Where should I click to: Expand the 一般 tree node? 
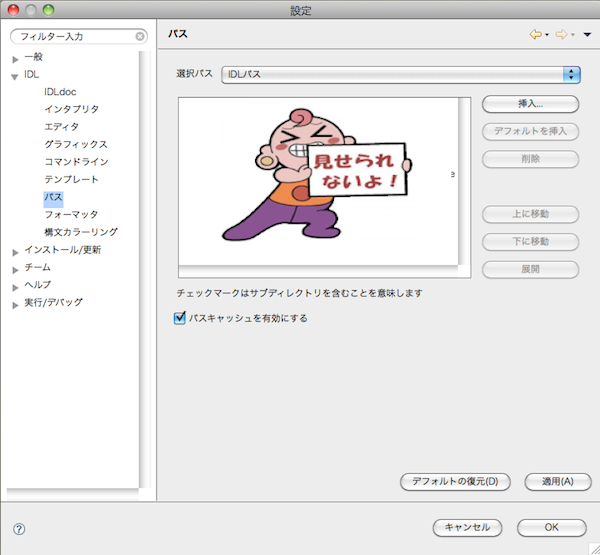click(15, 59)
